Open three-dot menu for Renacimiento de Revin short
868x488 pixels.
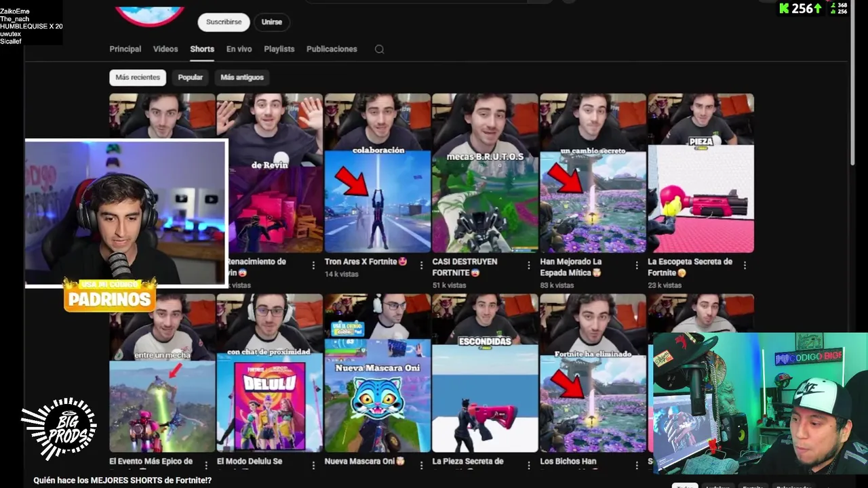tap(313, 265)
